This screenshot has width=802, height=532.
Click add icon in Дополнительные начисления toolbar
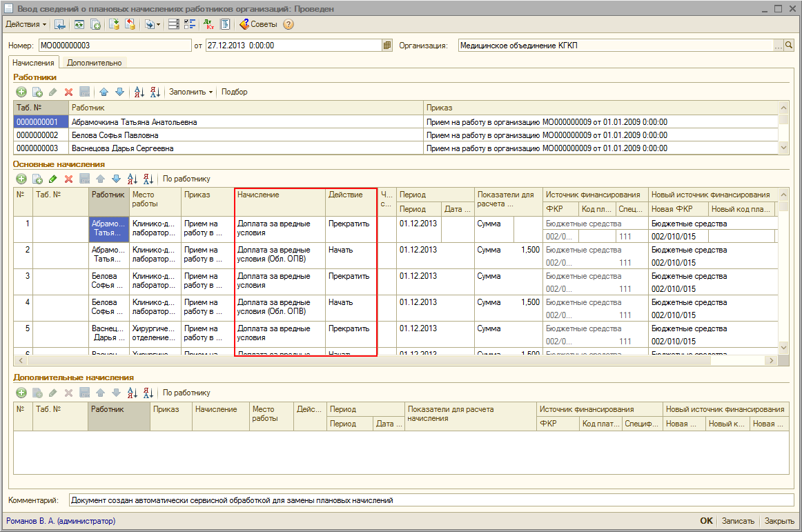(x=21, y=393)
